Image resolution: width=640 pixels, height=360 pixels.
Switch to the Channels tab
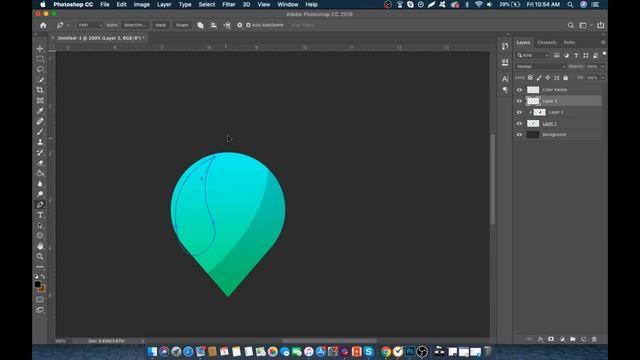click(x=547, y=42)
